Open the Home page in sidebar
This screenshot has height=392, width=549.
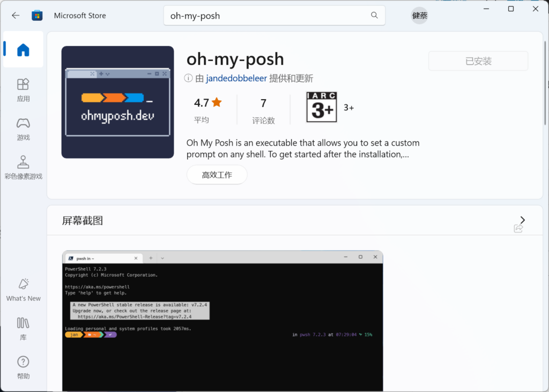(23, 49)
